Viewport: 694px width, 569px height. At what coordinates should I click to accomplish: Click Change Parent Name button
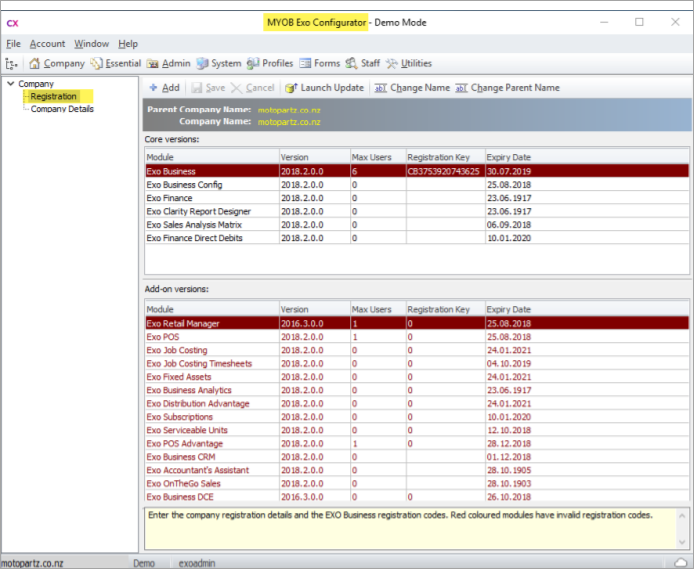507,88
